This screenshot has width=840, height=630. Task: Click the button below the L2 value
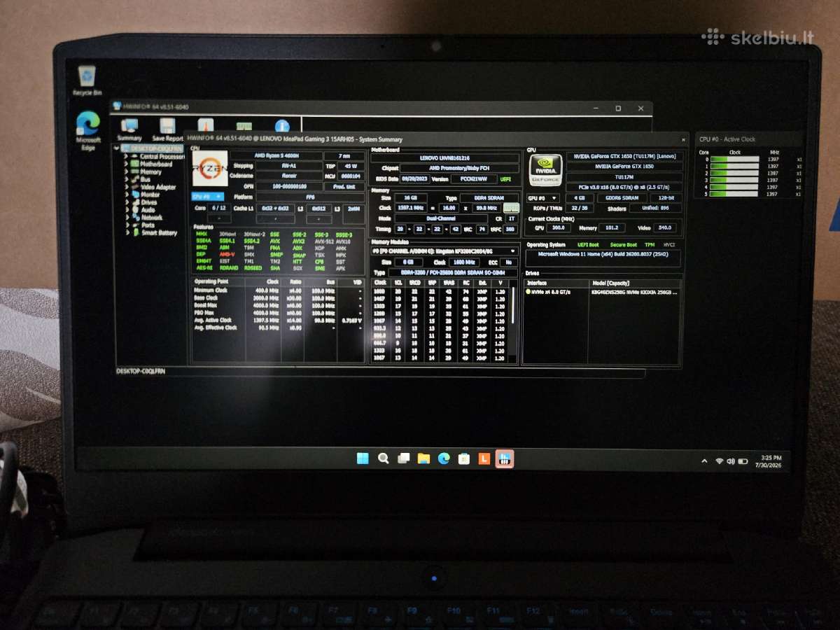318,218
